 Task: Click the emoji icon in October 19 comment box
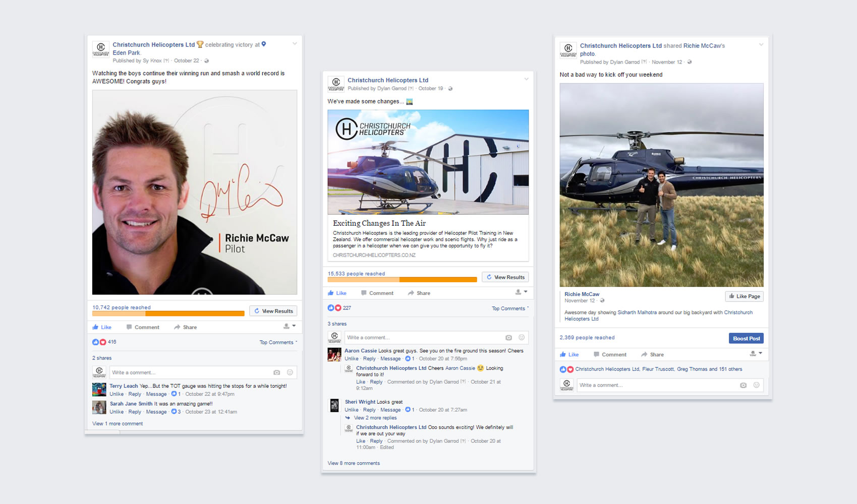(522, 338)
